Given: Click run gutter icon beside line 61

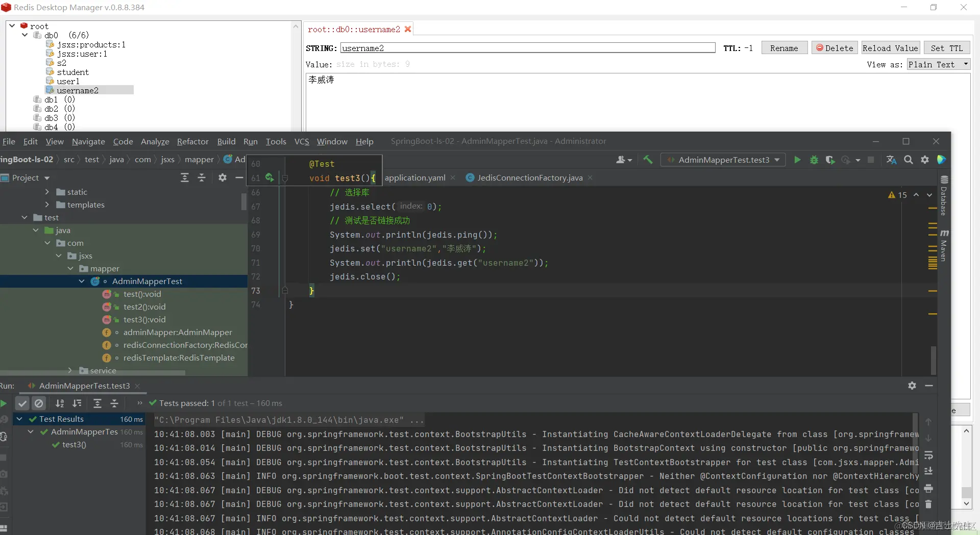Looking at the screenshot, I should click(x=269, y=177).
